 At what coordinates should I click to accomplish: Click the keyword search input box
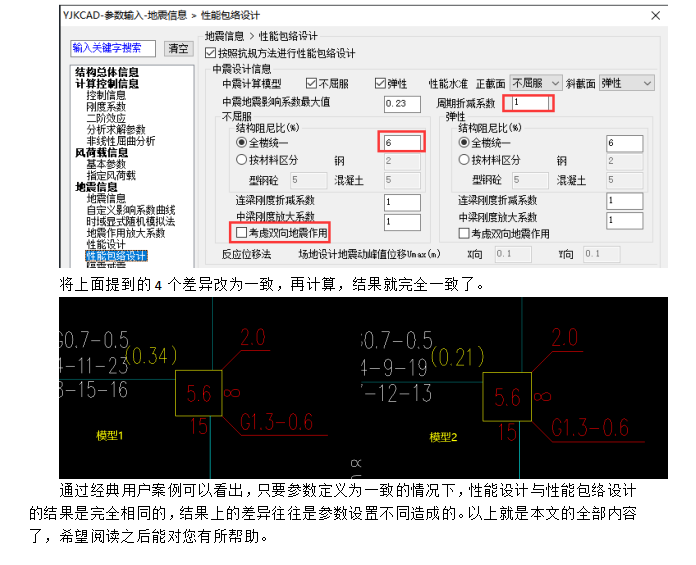[113, 48]
